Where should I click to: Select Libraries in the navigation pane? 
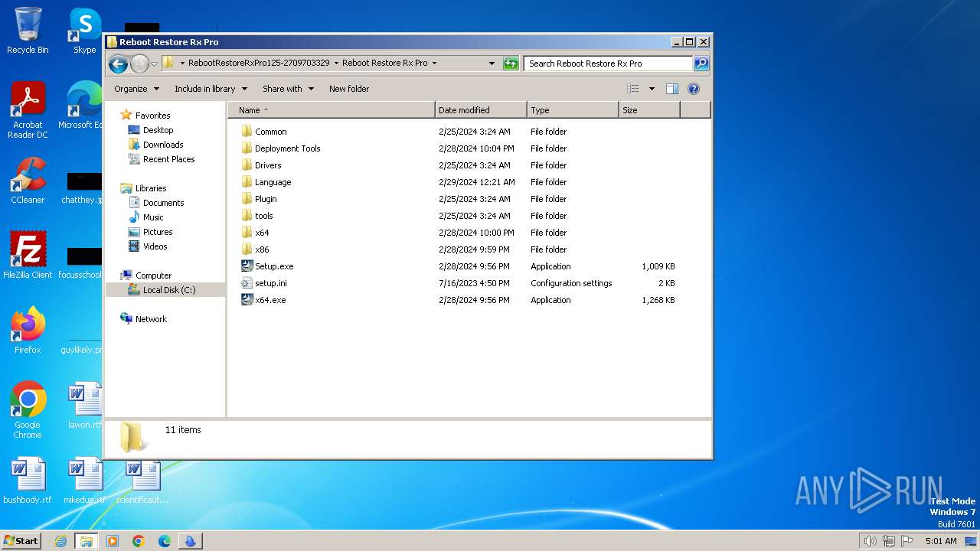pyautogui.click(x=151, y=188)
